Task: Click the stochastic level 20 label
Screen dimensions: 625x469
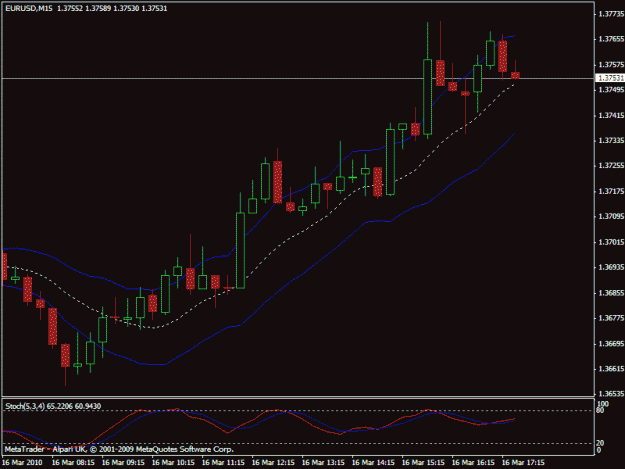Action: 600,443
